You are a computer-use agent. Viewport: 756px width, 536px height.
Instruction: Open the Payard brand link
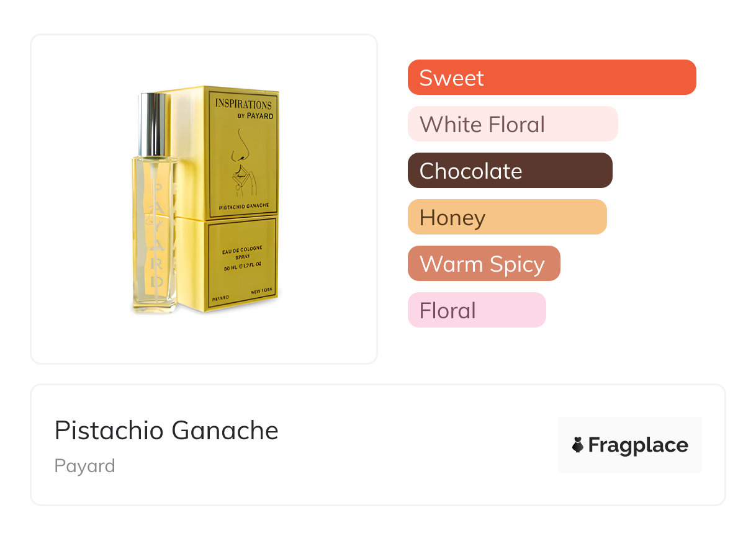pos(84,466)
